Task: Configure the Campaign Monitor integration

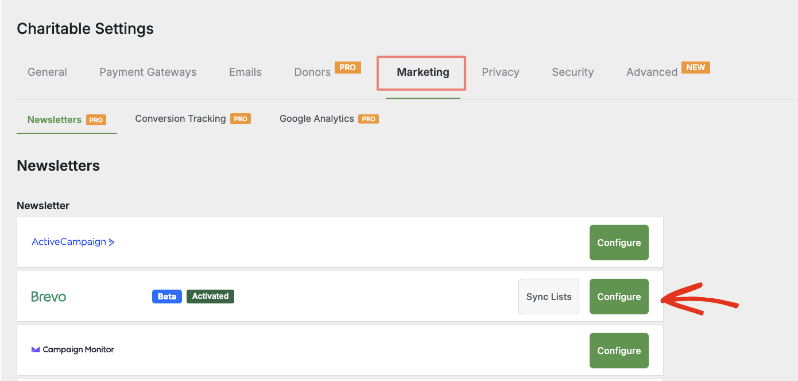Action: [619, 350]
